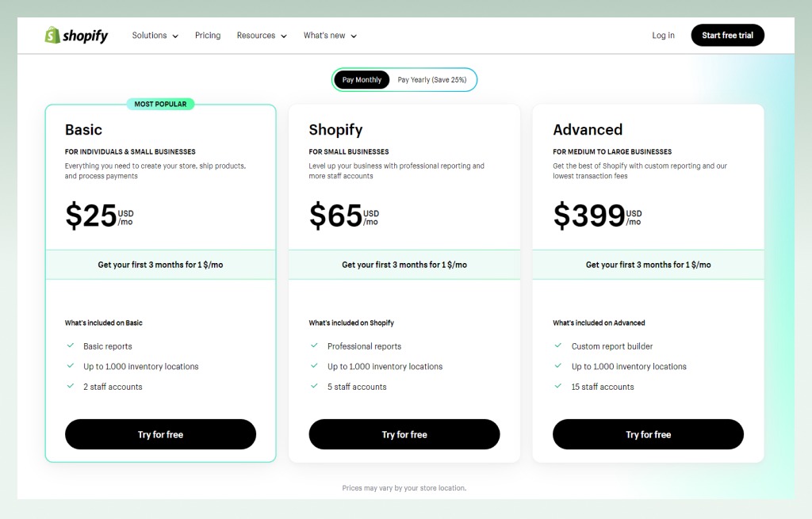Click checkmark icon beside Custom report builder
Image resolution: width=812 pixels, height=519 pixels.
click(x=558, y=345)
